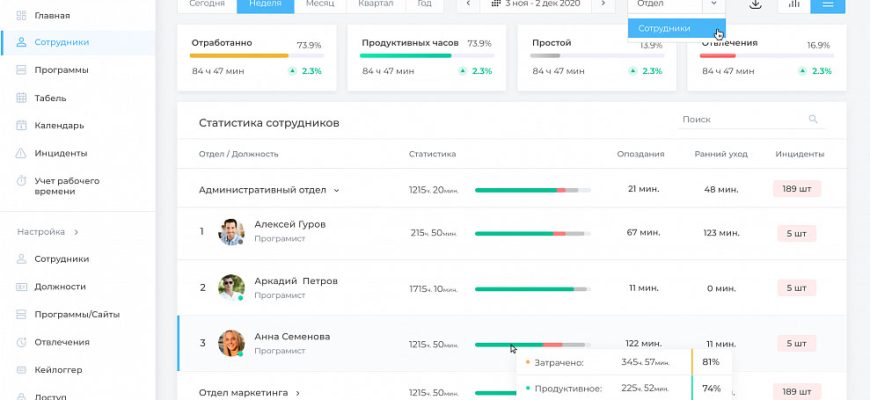The image size is (870, 400).
Task: Open Инциденты via warning triangle icon
Action: (22, 154)
